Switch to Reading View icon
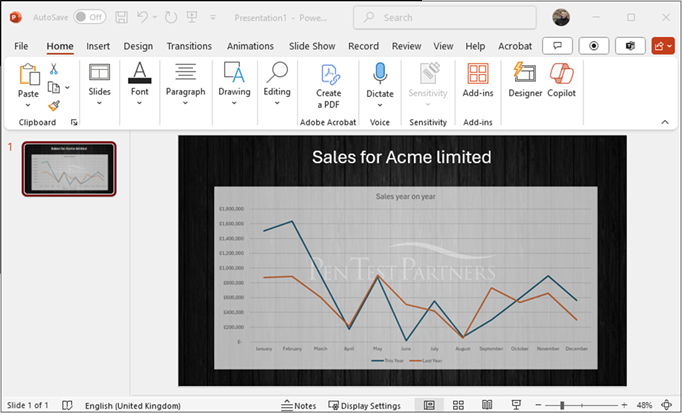This screenshot has height=413, width=682. [x=487, y=405]
